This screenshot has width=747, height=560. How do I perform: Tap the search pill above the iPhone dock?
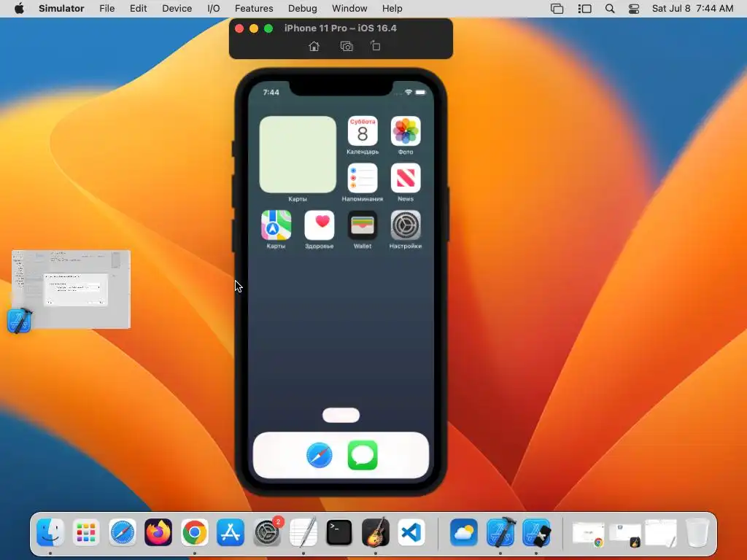pyautogui.click(x=341, y=415)
